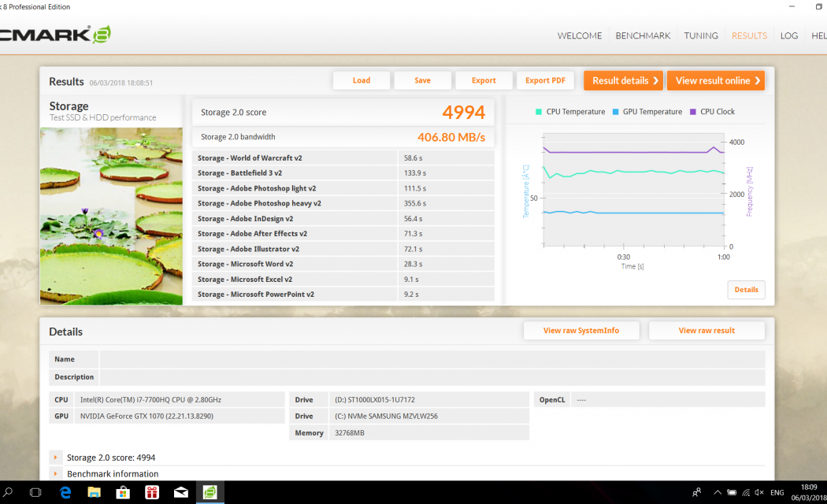Open Microsoft Edge from the taskbar
827x504 pixels.
(65, 492)
